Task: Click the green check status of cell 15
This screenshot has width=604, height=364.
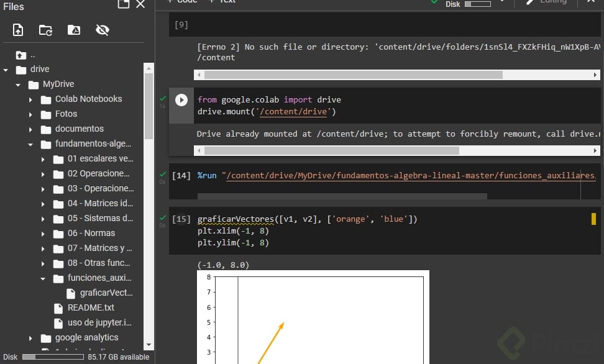Action: pyautogui.click(x=163, y=217)
